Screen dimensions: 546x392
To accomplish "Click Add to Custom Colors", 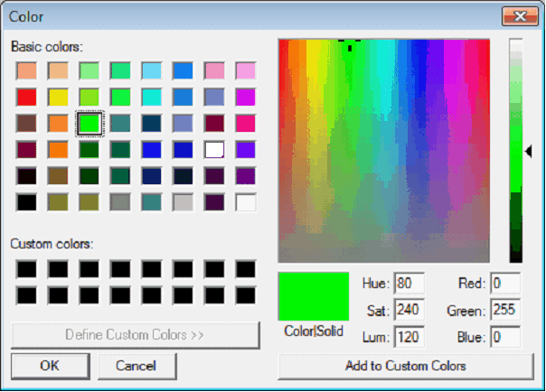I will (405, 366).
